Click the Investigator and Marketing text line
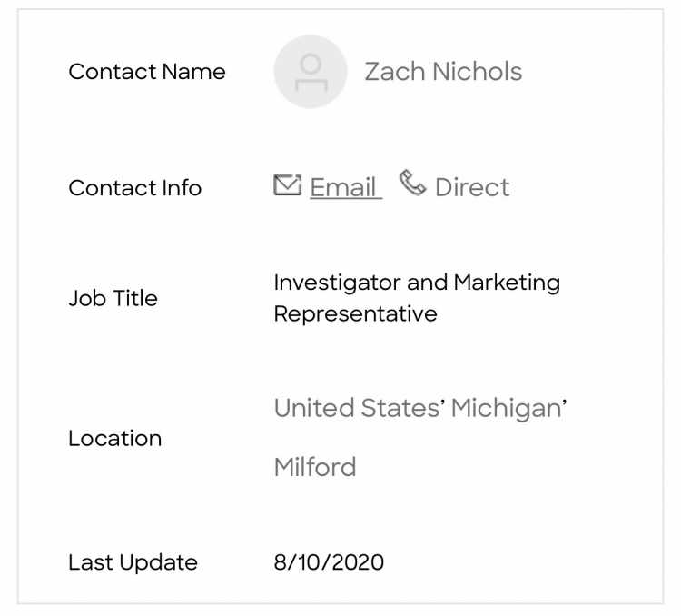 coord(417,283)
